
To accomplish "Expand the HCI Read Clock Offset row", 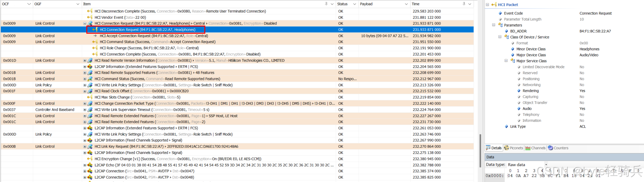I will click(x=85, y=91).
